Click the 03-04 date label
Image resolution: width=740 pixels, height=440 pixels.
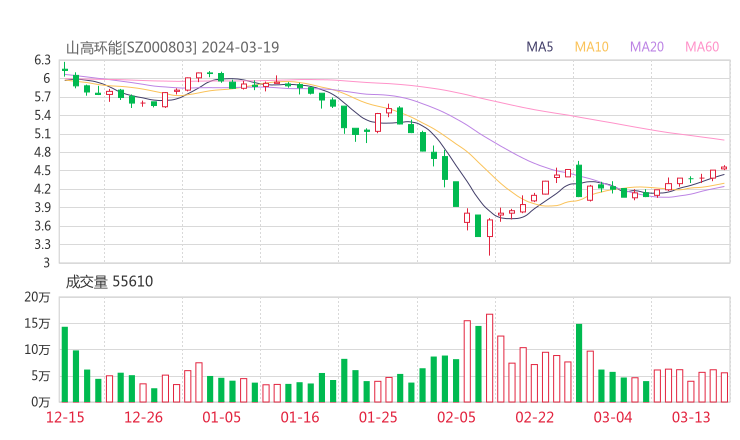[612, 417]
